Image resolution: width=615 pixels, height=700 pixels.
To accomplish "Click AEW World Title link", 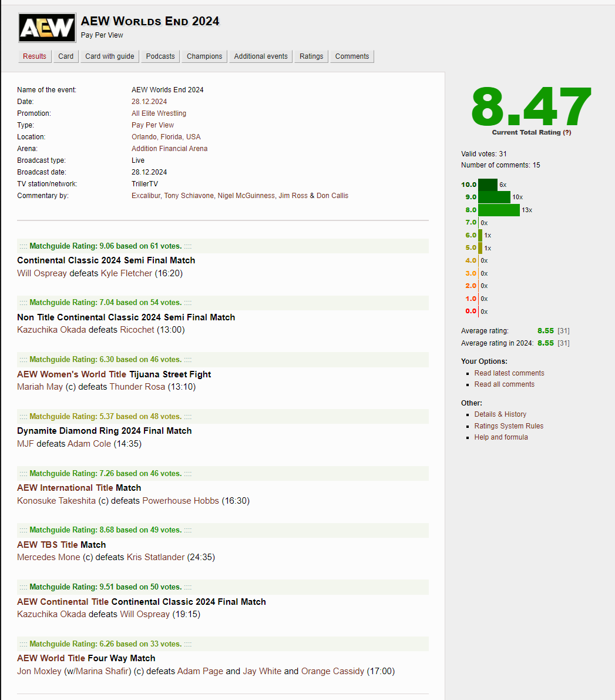I will [51, 658].
